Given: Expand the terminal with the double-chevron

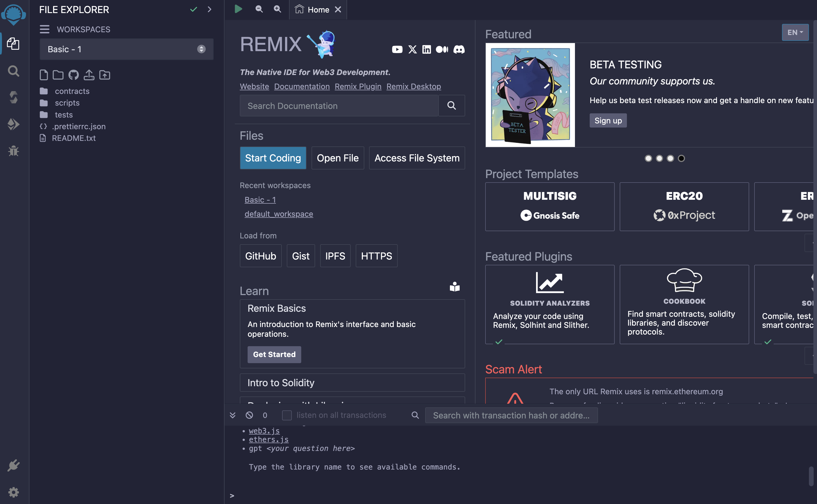Looking at the screenshot, I should click(232, 415).
